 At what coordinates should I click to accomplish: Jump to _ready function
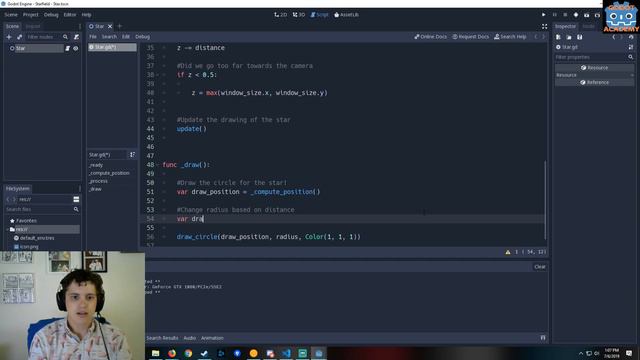pos(96,165)
